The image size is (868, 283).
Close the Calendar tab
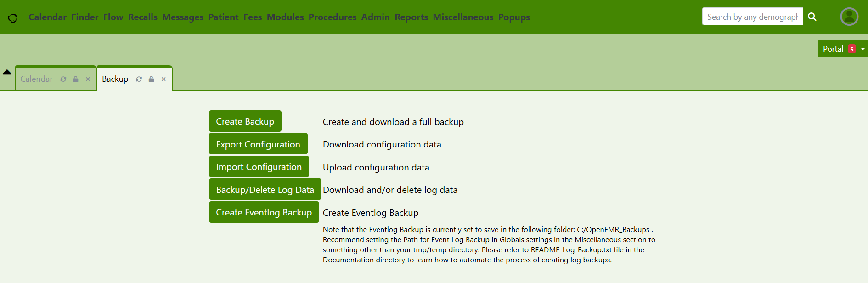point(88,79)
